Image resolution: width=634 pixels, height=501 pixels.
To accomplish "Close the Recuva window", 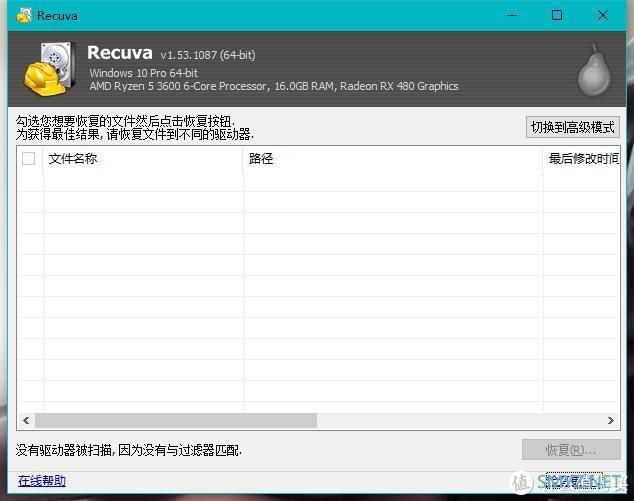I will coord(602,15).
